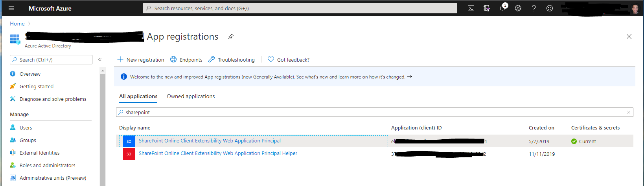Click the Current certificate status text
Viewport: 644px width, 186px height.
(587, 141)
